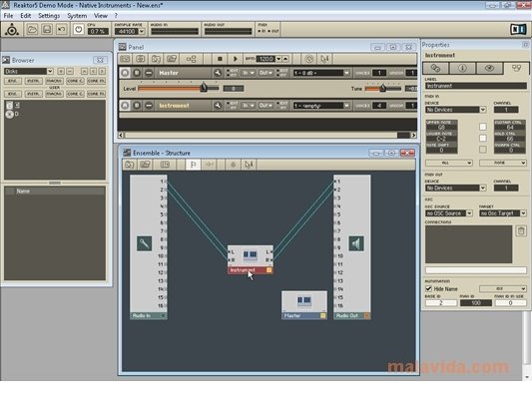The height and width of the screenshot is (398, 532).
Task: Click the speaker icon in Audio Out module
Action: click(x=356, y=243)
